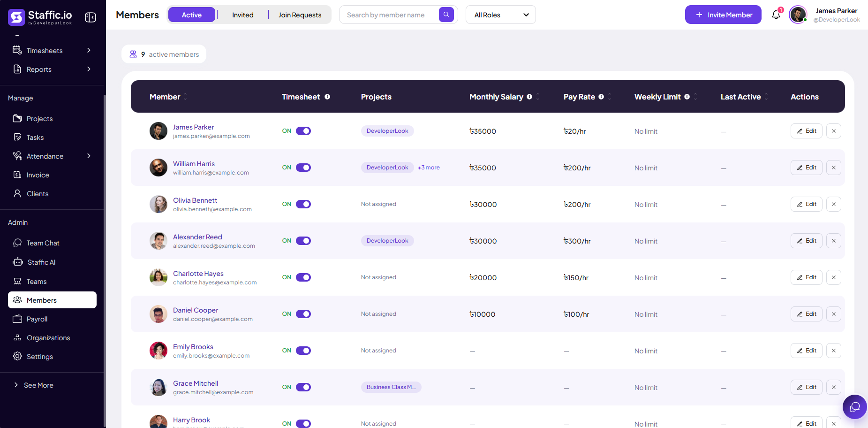Expand the Attendance sidebar menu

(x=52, y=156)
